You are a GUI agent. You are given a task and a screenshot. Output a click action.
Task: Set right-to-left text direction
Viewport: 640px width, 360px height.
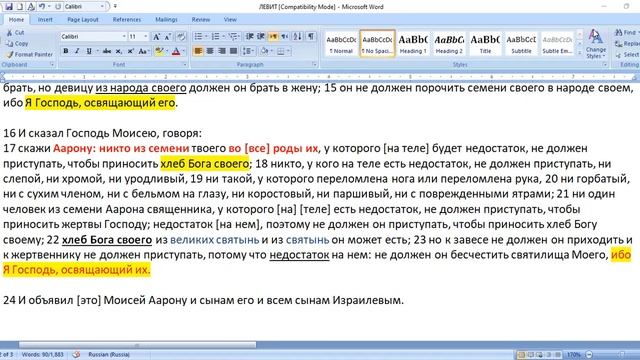[284, 37]
